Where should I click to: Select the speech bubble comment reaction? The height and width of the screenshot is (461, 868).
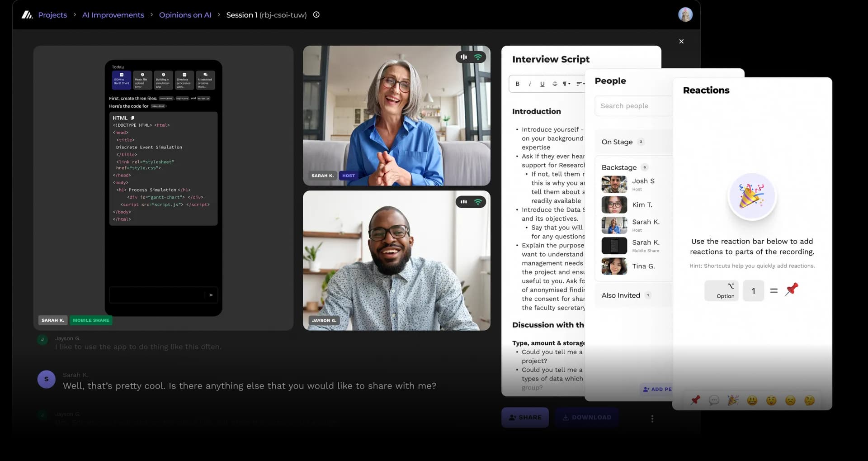[714, 400]
